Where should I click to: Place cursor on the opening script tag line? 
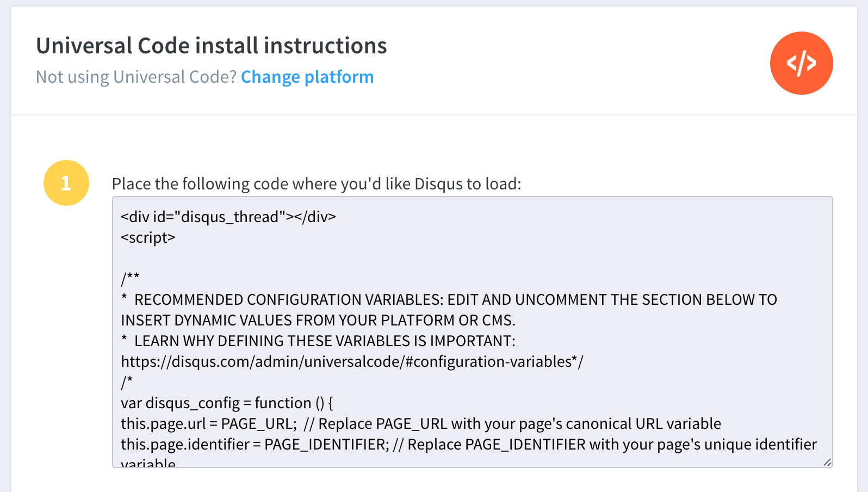148,237
